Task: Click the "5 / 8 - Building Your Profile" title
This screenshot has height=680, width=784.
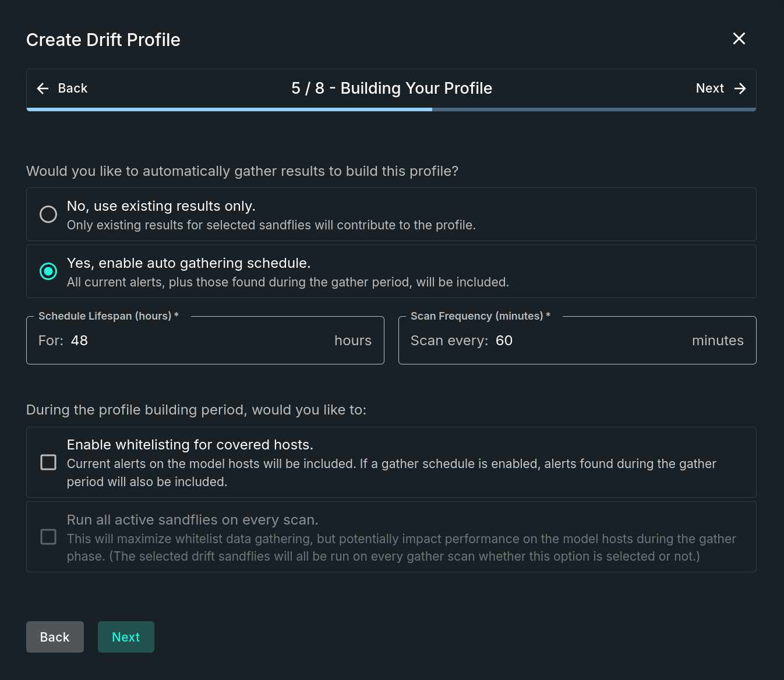Action: [391, 88]
